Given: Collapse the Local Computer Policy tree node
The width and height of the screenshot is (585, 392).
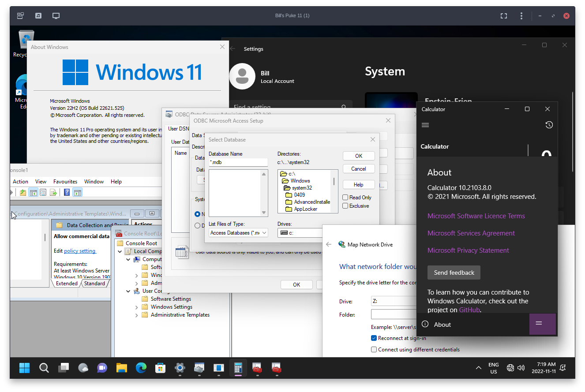Looking at the screenshot, I should tap(120, 251).
